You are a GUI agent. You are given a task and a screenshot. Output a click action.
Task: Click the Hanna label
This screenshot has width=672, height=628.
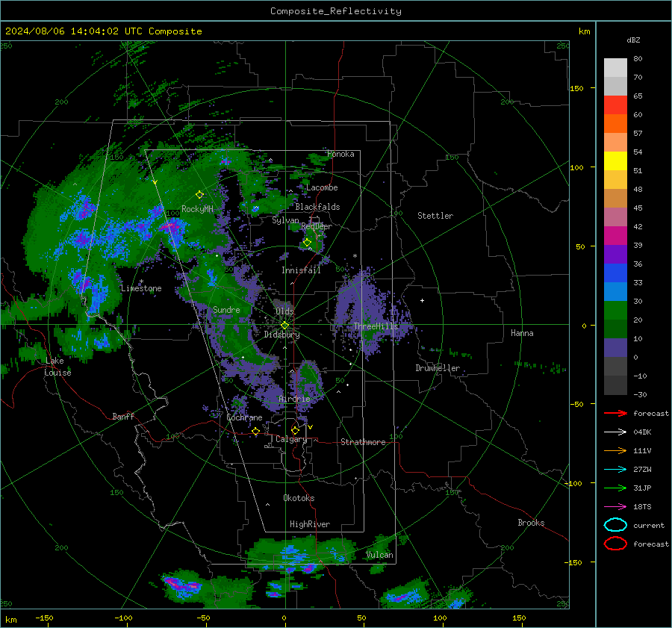coord(522,333)
